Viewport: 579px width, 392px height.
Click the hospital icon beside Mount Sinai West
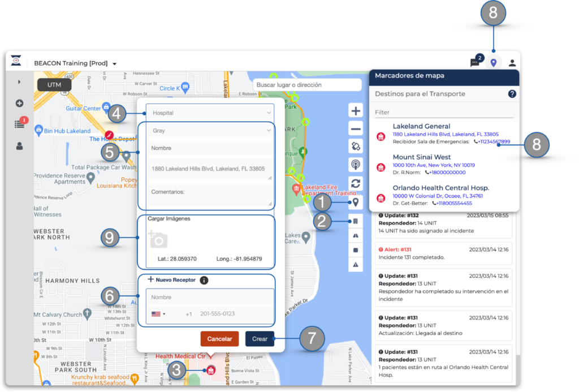[381, 168]
